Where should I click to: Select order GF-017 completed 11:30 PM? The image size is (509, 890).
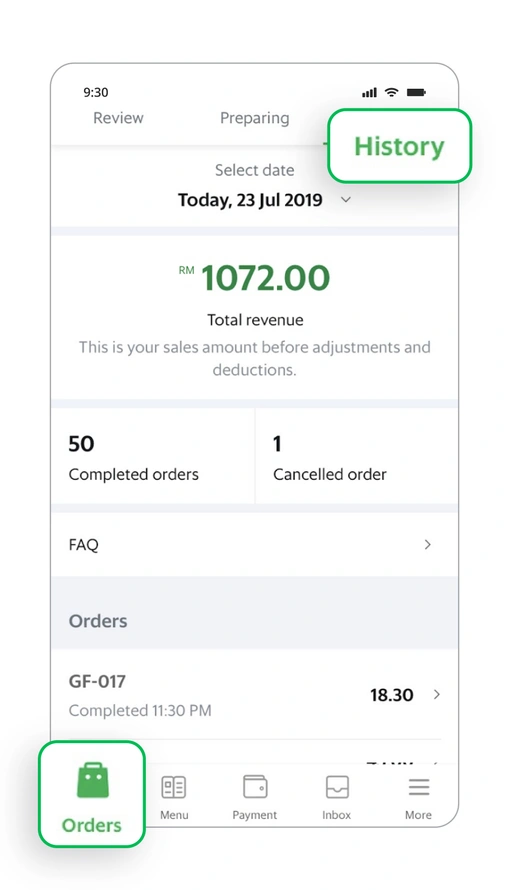tap(255, 694)
